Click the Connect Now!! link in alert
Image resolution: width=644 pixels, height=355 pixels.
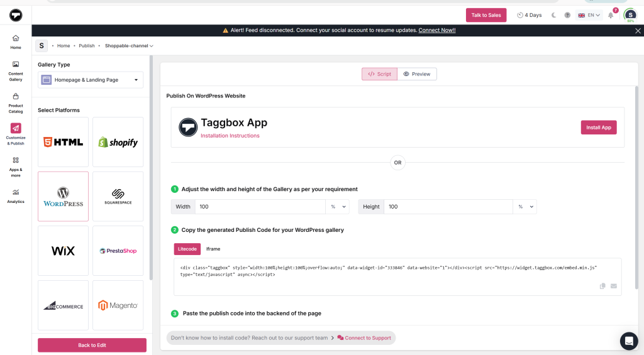point(437,30)
